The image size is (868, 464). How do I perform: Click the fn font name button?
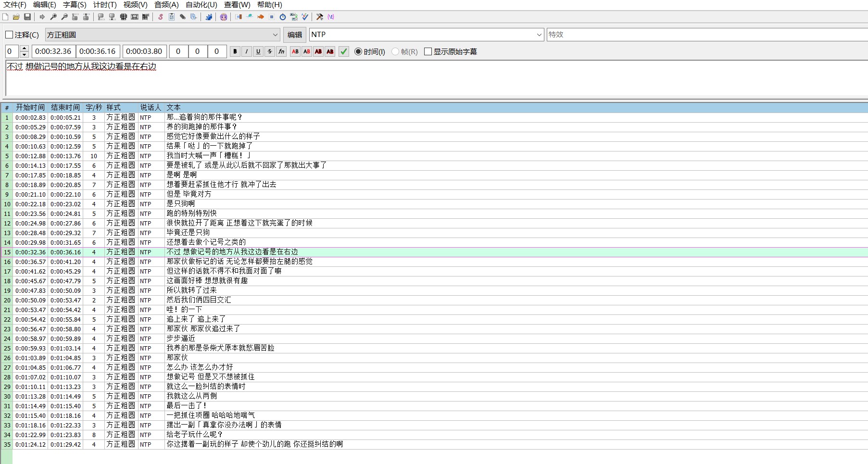coord(281,51)
